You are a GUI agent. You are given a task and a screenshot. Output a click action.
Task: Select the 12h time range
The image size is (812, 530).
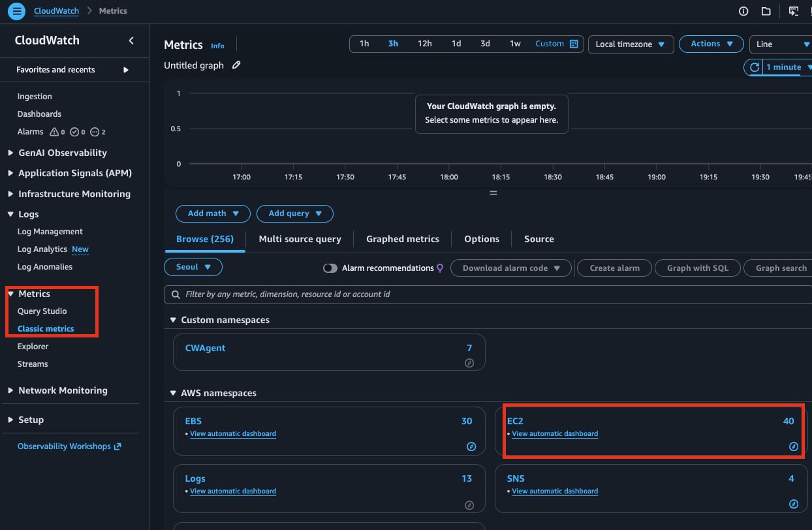pyautogui.click(x=425, y=44)
